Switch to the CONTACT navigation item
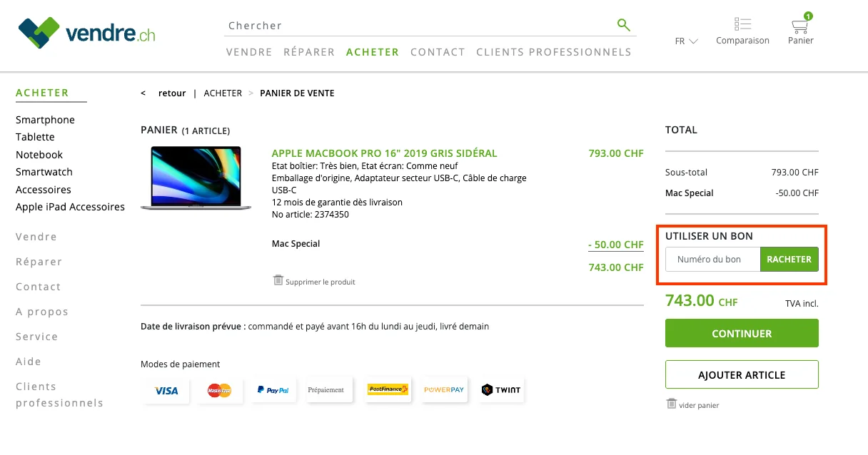Viewport: 868px width, 455px height. tap(438, 51)
